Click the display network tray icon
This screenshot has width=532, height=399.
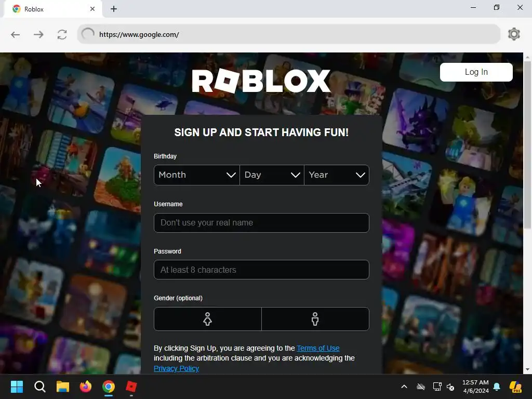[437, 387]
